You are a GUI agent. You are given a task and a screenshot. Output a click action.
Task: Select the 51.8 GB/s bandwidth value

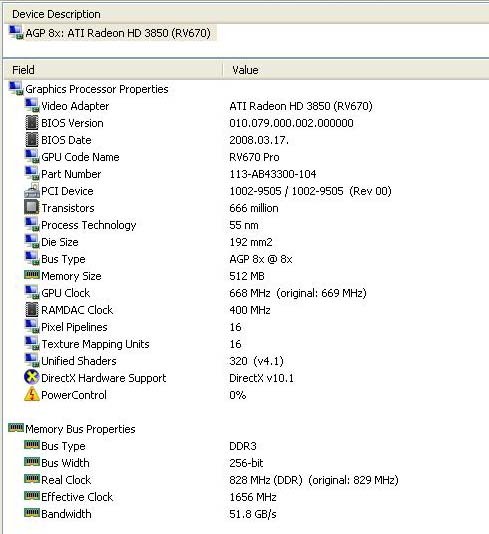(253, 514)
